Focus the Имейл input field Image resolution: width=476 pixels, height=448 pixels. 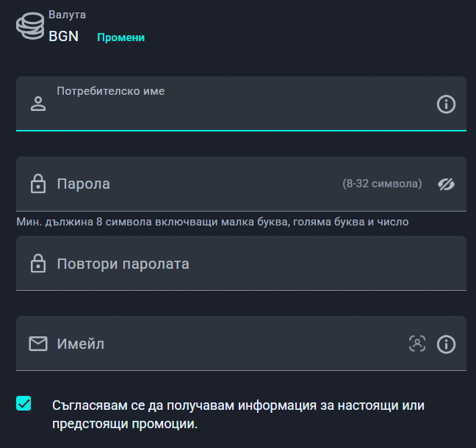tap(220, 343)
